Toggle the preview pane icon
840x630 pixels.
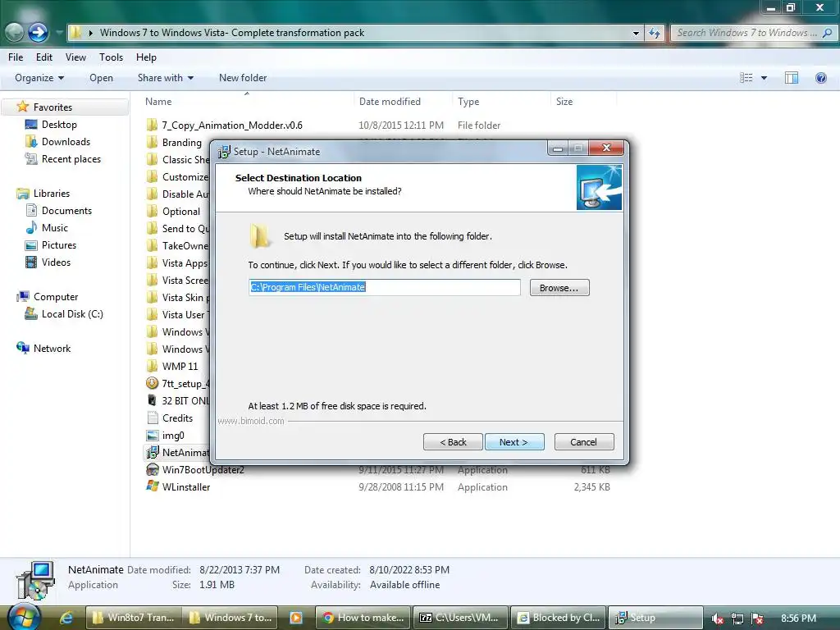point(792,78)
